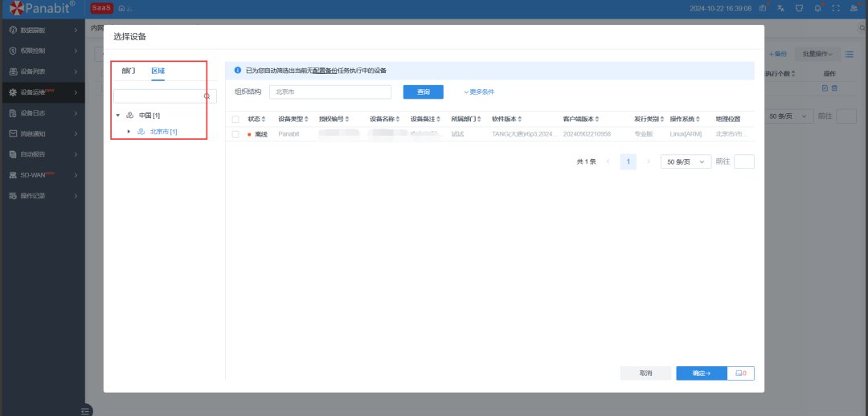Click the Panabit logo
868x416 pixels.
[42, 8]
